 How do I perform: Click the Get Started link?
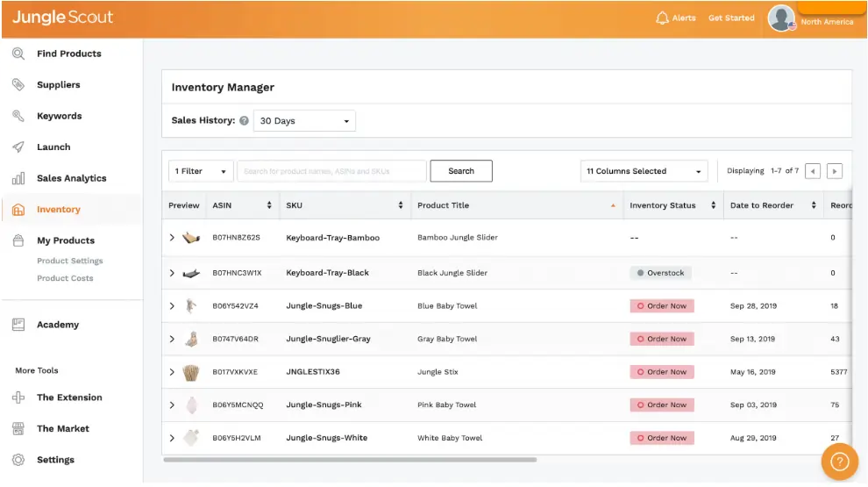[x=731, y=18]
